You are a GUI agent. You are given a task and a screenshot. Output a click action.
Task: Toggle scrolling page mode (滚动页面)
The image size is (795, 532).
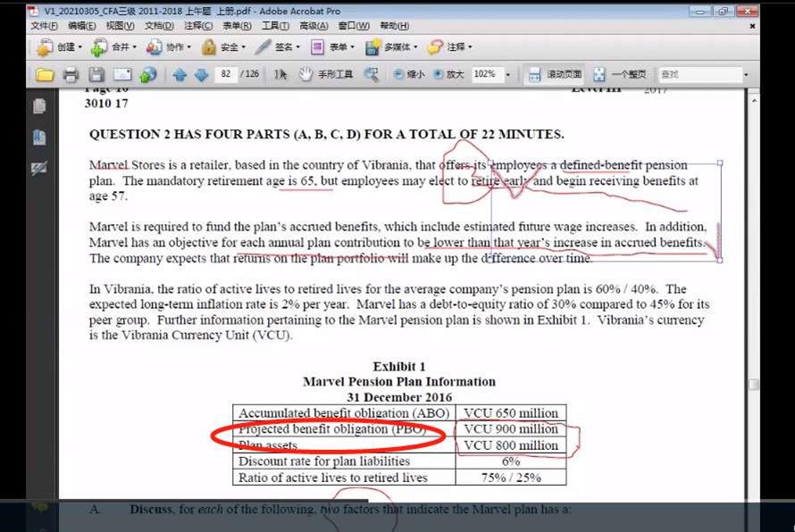pyautogui.click(x=556, y=75)
